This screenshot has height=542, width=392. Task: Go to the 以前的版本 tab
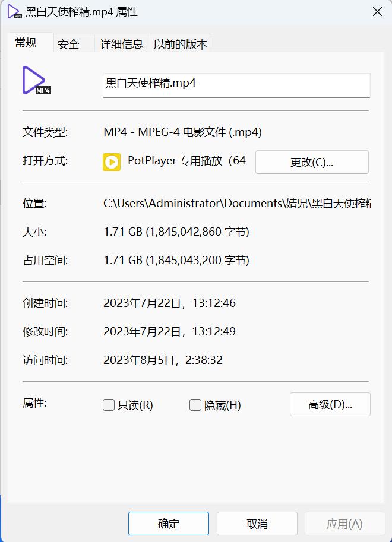pos(180,44)
